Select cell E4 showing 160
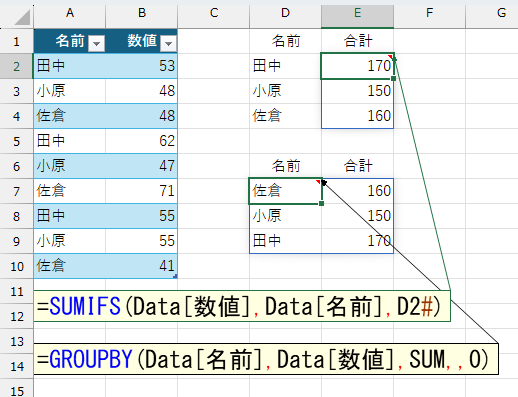Screen dimensions: 518x397 pos(357,116)
